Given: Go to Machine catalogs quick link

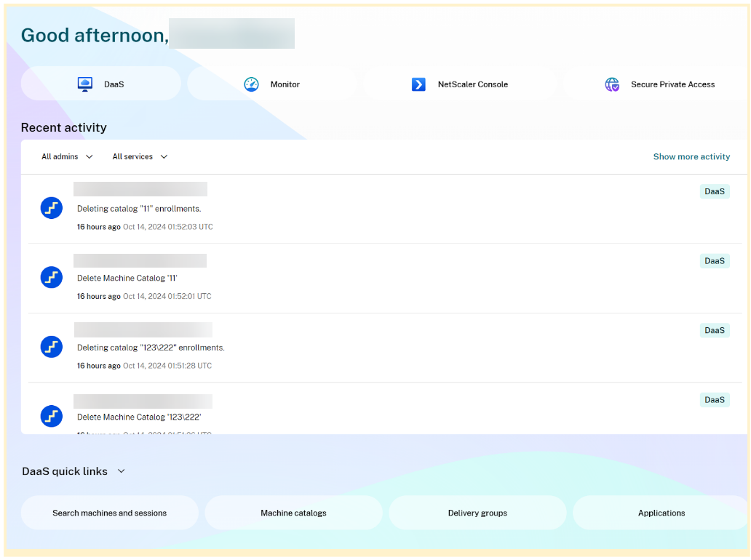Looking at the screenshot, I should tap(293, 513).
